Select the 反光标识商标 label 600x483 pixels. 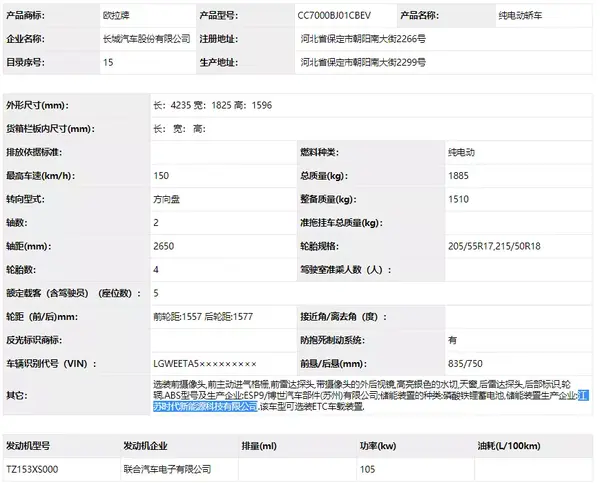coord(34,340)
